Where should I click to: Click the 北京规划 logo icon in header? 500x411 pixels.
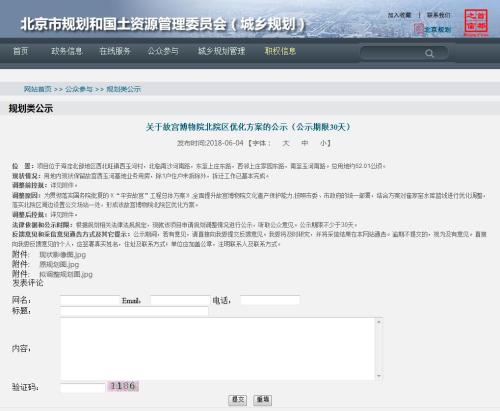419,29
